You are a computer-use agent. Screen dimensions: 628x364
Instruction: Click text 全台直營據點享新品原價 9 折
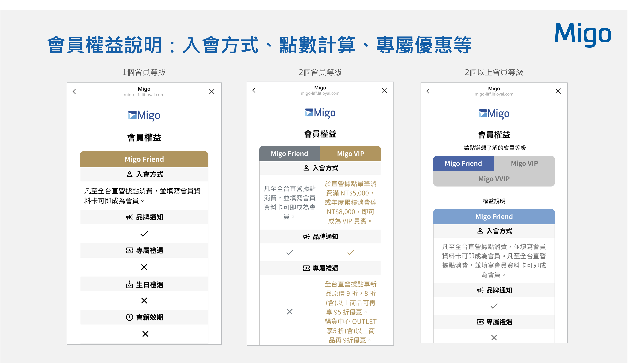pyautogui.click(x=350, y=289)
